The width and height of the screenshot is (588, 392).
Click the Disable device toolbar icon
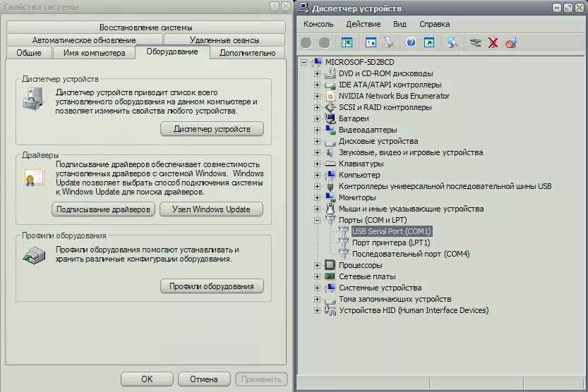click(x=511, y=43)
